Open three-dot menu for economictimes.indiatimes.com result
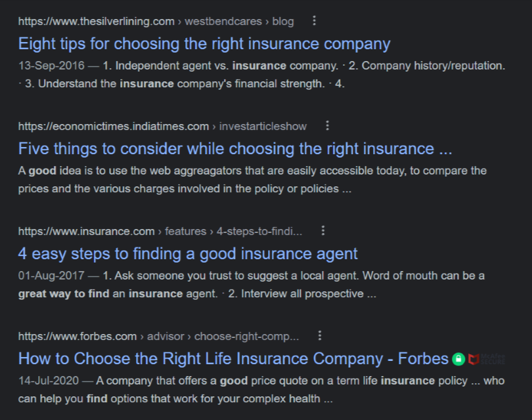 tap(327, 126)
